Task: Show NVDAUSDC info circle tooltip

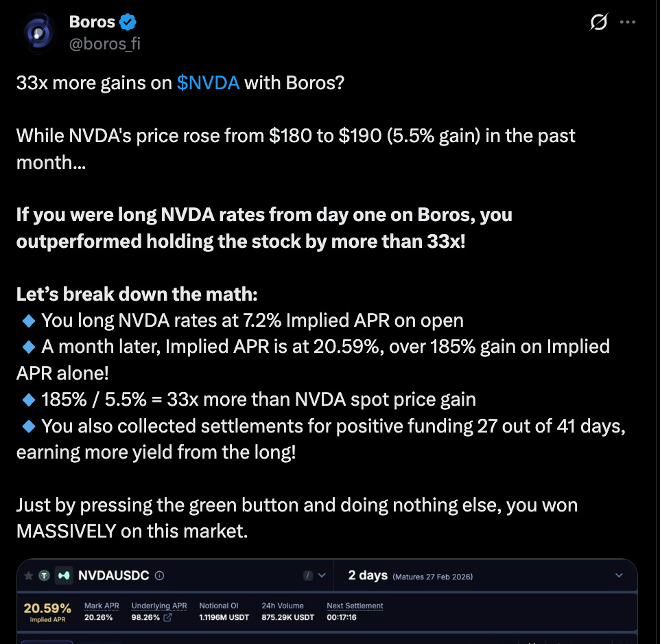Action: [160, 575]
